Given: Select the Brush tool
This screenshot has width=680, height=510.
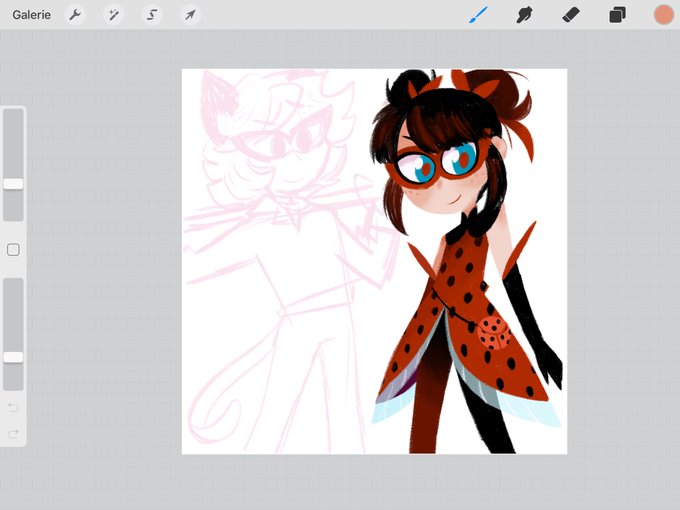Looking at the screenshot, I should click(478, 15).
